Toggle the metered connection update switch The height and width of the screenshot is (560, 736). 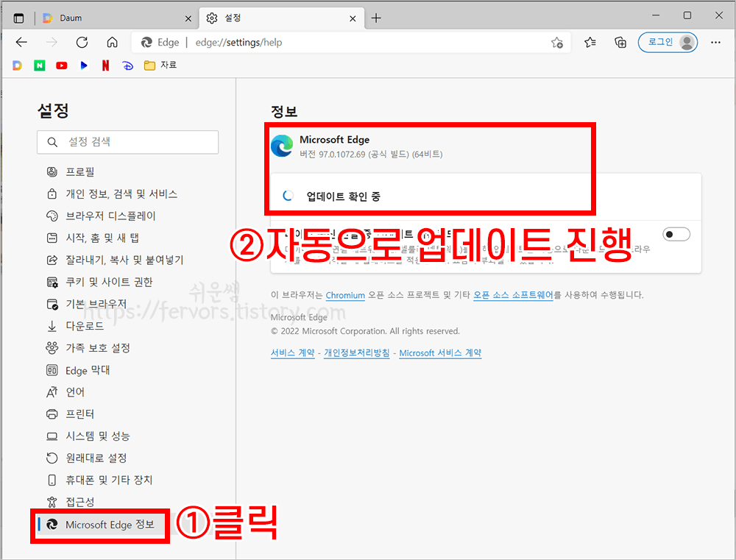click(676, 234)
